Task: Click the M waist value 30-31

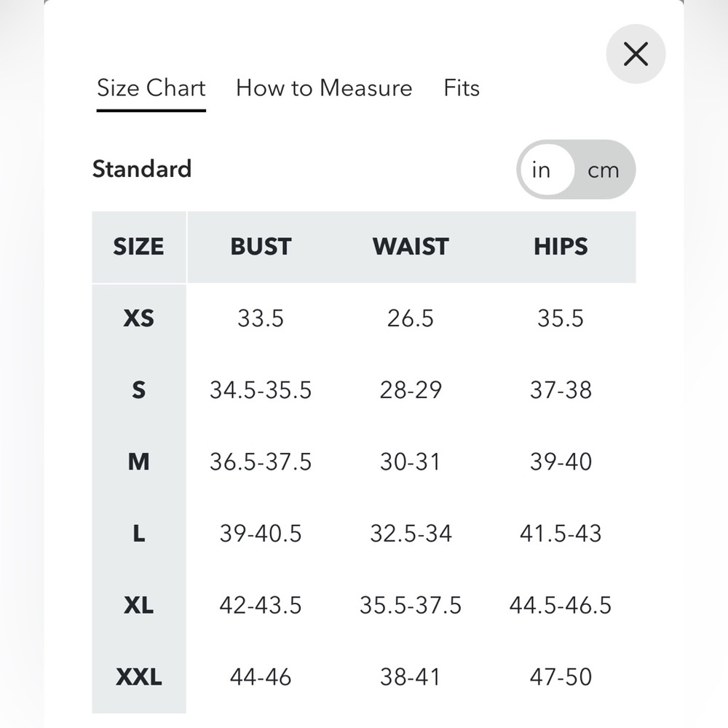Action: pyautogui.click(x=411, y=462)
